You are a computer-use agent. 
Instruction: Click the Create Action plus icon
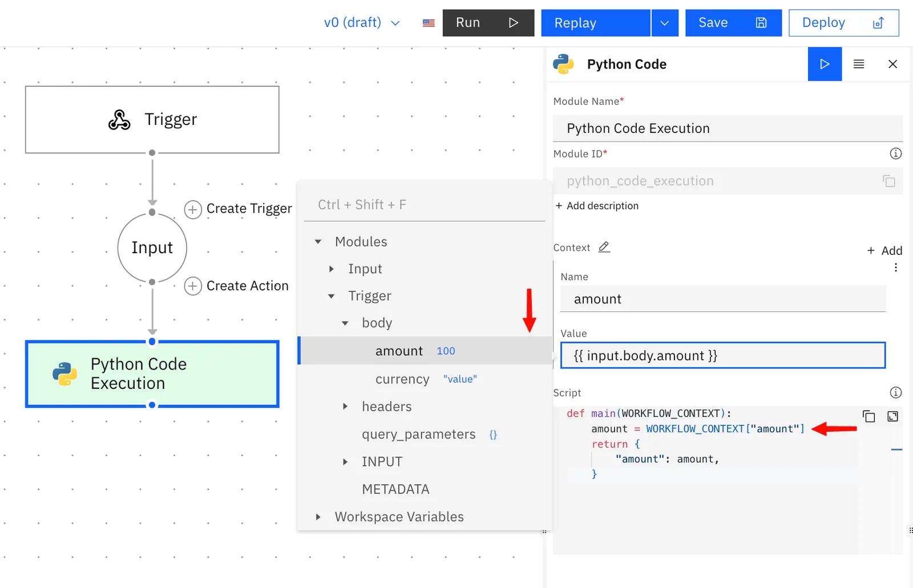(x=193, y=286)
